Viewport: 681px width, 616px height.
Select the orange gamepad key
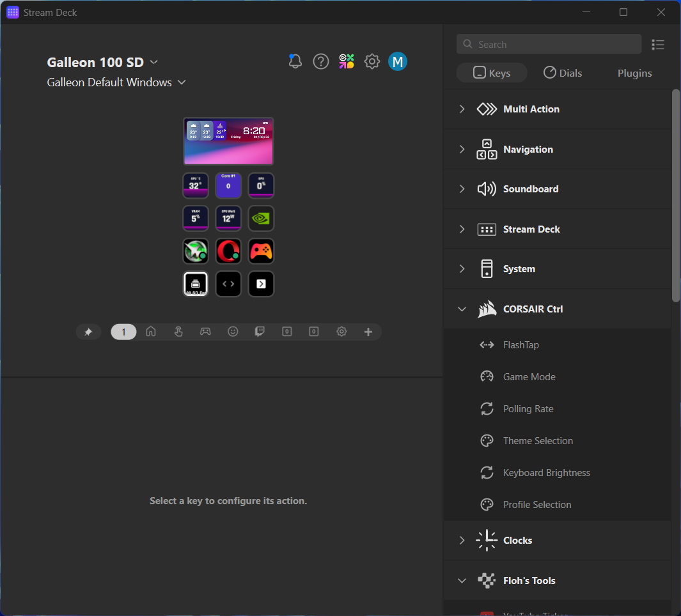click(261, 250)
